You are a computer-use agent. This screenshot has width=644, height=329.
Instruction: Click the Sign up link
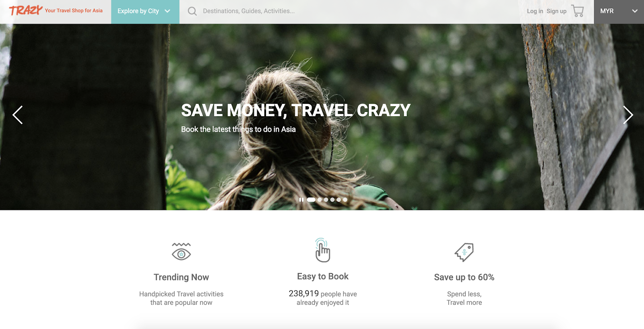click(x=556, y=11)
